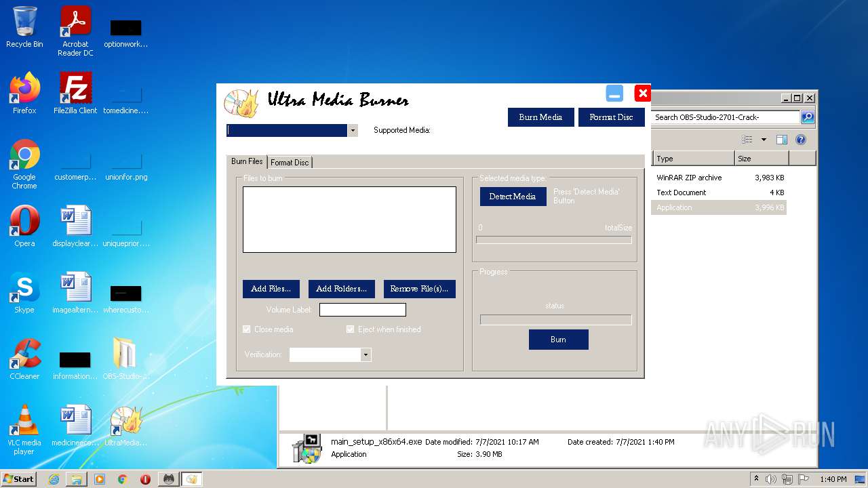Open the Start menu
868x488 pixels.
point(18,479)
